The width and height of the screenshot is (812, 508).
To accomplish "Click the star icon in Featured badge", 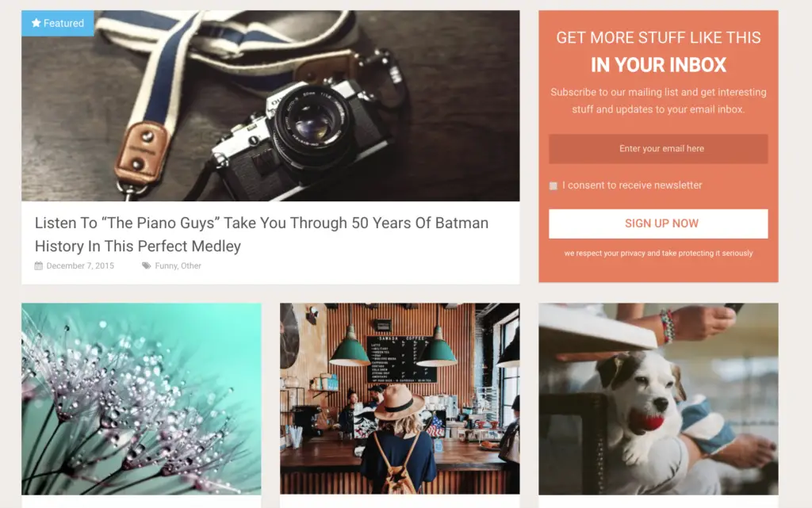I will point(36,23).
